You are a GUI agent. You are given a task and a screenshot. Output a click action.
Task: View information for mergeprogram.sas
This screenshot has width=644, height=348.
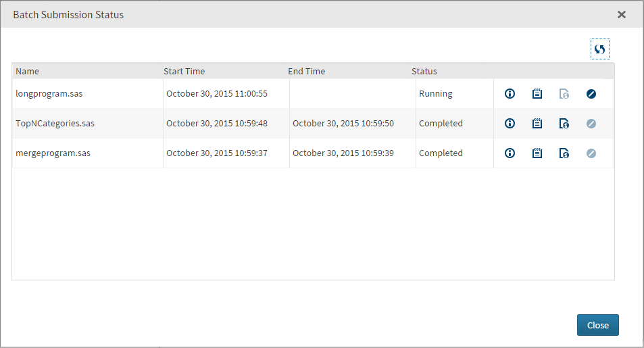click(x=510, y=153)
